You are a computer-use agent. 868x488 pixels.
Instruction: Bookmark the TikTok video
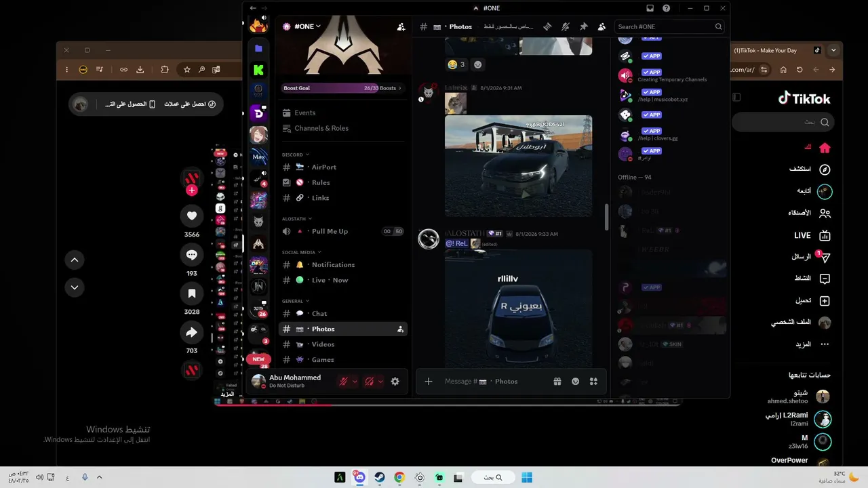pyautogui.click(x=192, y=293)
